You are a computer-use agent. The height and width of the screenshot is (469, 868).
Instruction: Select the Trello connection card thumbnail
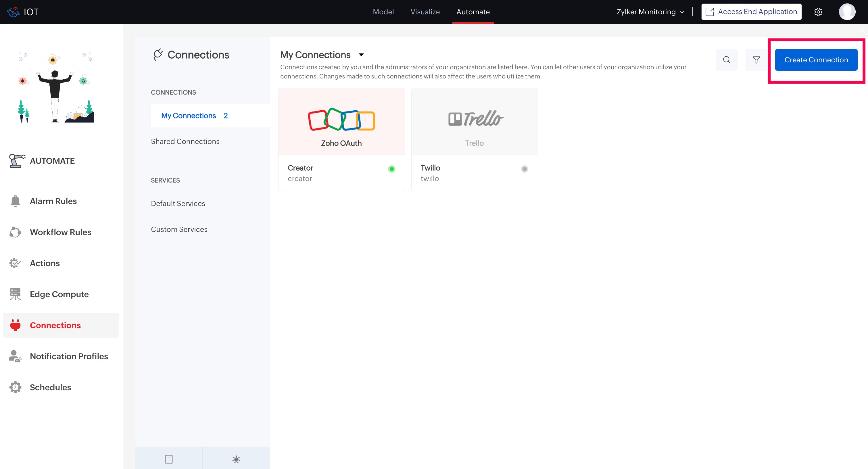pyautogui.click(x=474, y=122)
